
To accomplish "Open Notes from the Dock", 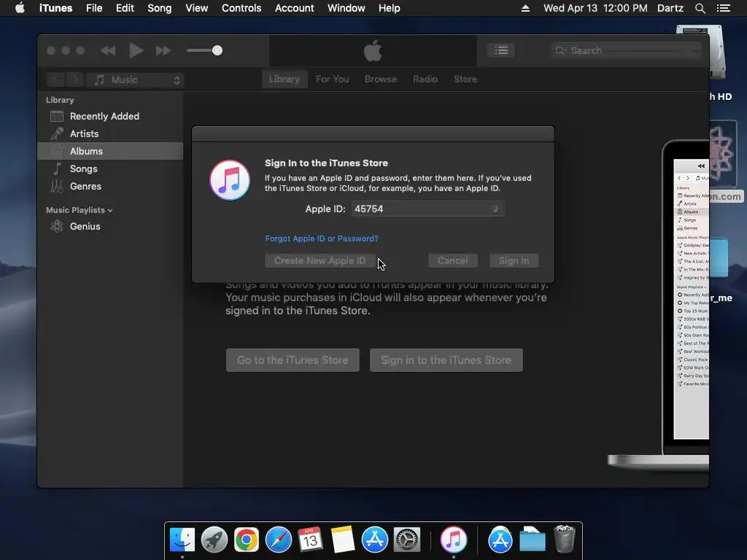I will coord(343,540).
